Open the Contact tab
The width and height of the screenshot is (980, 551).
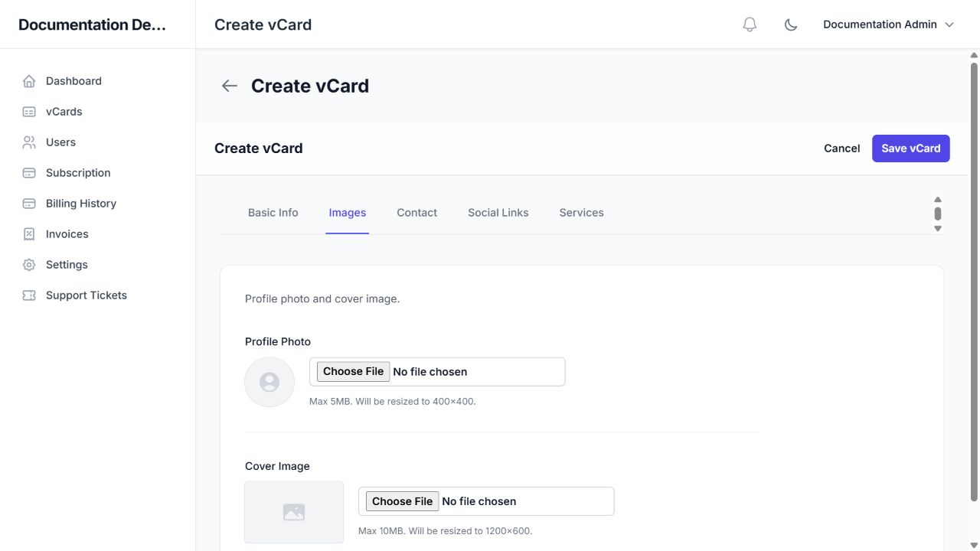click(x=417, y=213)
